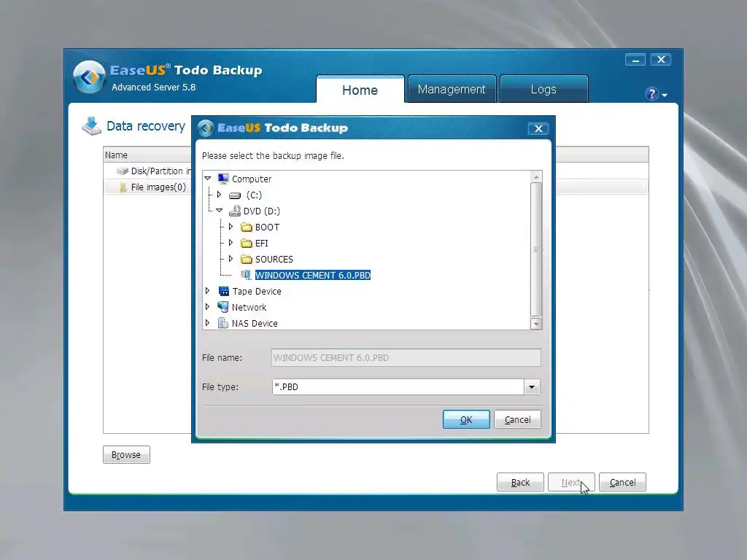Expand the EFI folder node
The width and height of the screenshot is (747, 560).
(231, 243)
